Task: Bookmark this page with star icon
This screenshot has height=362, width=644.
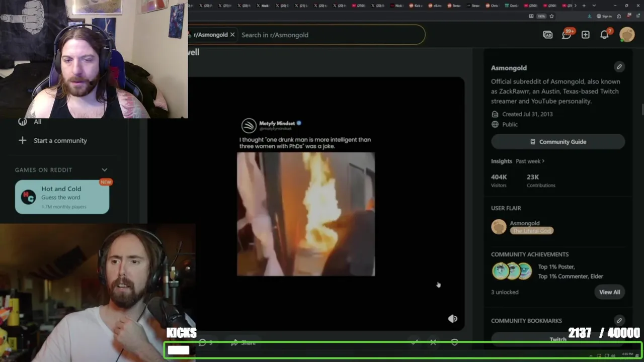Action: pos(551,16)
